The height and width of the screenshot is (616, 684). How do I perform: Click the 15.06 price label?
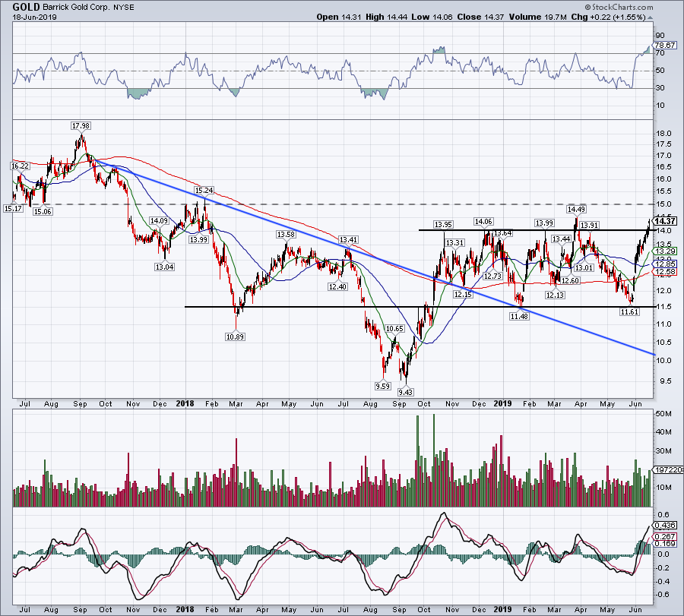pos(43,212)
